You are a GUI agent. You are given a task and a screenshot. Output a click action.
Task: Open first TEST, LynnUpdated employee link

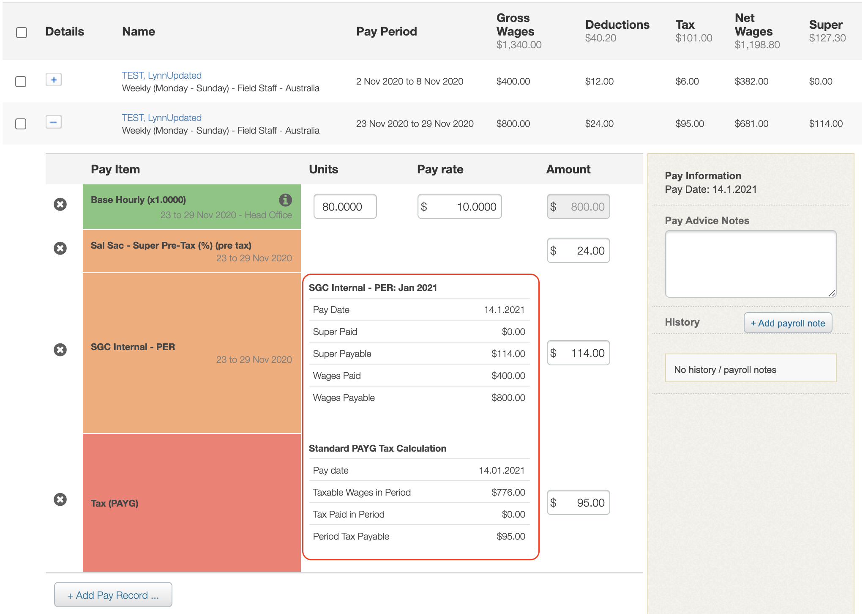pos(161,75)
